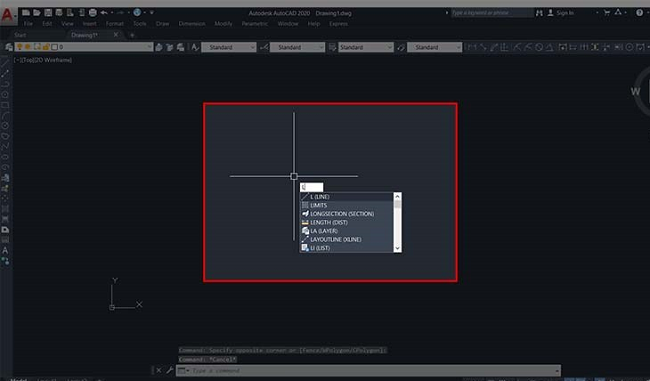
Task: Click the Open file icon in quick access toolbar
Action: (x=36, y=13)
